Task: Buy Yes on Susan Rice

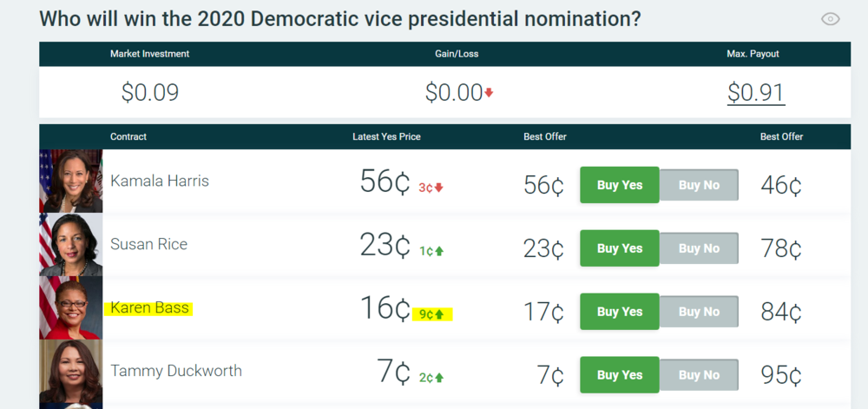Action: 620,248
